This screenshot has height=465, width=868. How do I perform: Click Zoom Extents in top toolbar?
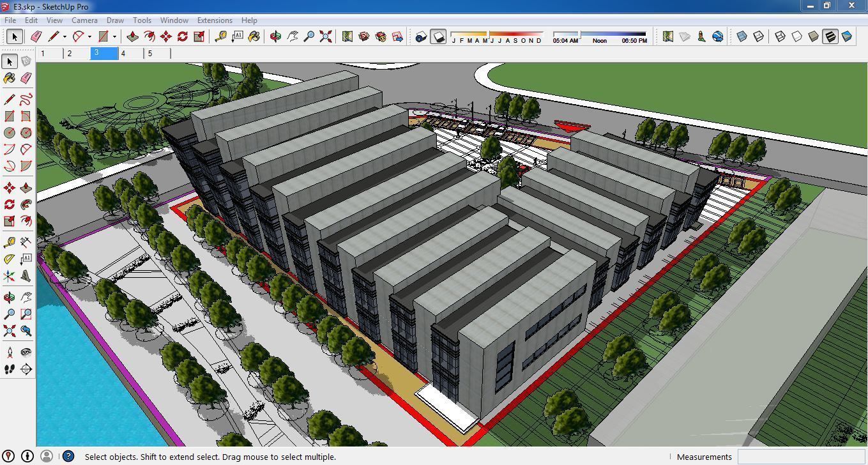(325, 37)
